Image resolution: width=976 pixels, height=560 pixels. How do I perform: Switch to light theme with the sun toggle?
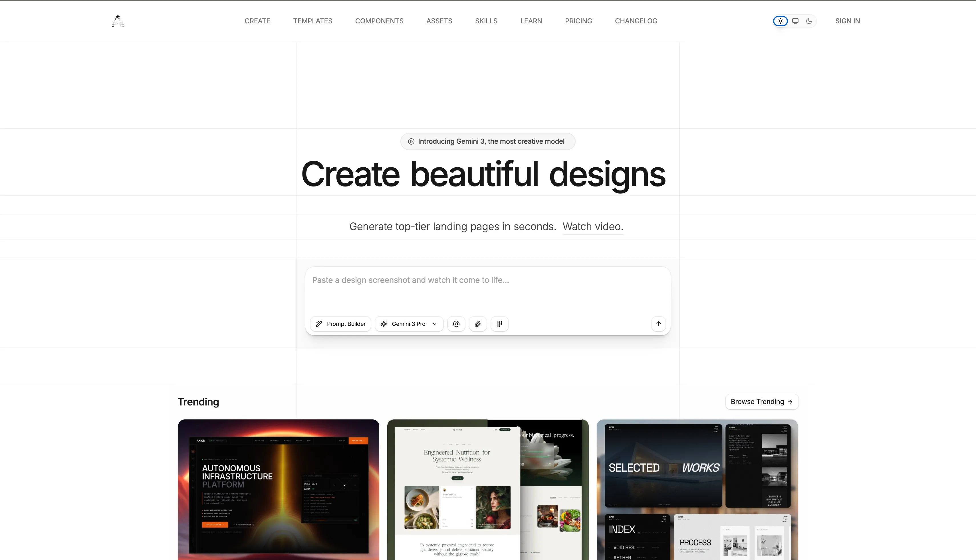(x=781, y=21)
